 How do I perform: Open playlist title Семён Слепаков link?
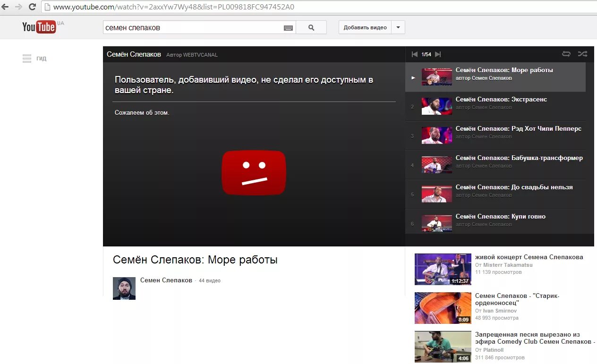[x=134, y=54]
